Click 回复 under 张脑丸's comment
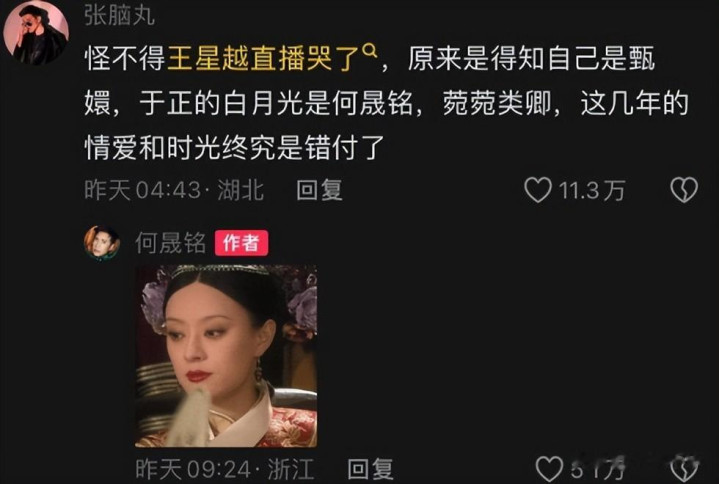 click(319, 190)
